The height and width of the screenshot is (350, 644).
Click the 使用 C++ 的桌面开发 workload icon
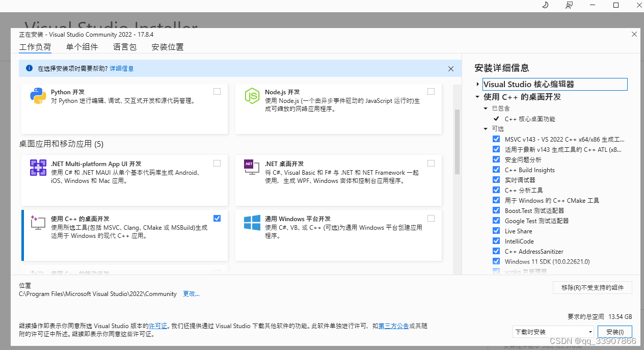pos(38,223)
